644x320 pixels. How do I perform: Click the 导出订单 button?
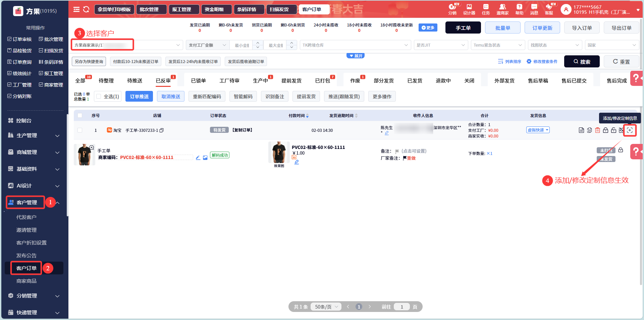(x=622, y=28)
